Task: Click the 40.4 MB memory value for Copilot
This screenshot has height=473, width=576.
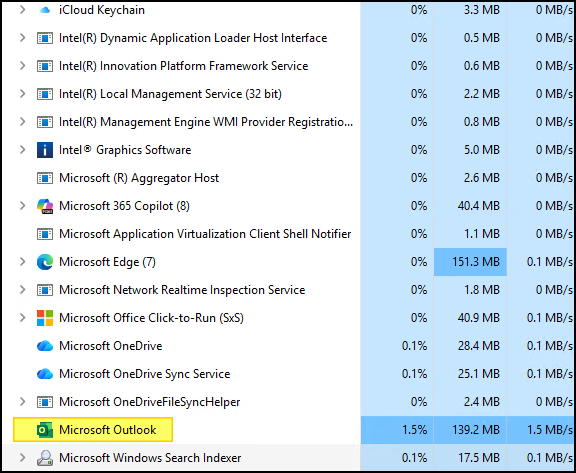Action: pyautogui.click(x=479, y=206)
